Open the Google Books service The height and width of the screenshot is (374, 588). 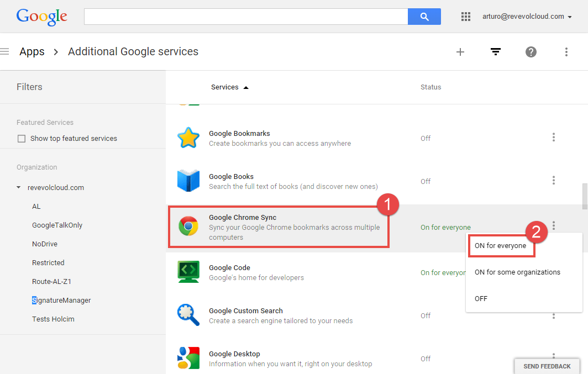pos(231,177)
